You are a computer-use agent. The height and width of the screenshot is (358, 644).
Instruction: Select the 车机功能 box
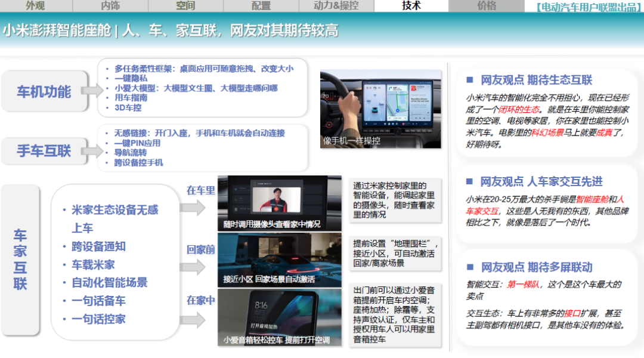(x=44, y=91)
